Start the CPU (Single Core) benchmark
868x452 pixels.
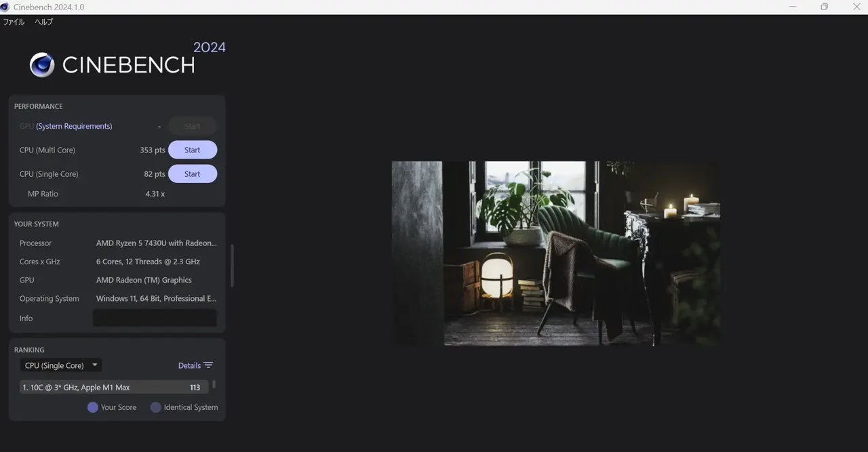click(193, 174)
